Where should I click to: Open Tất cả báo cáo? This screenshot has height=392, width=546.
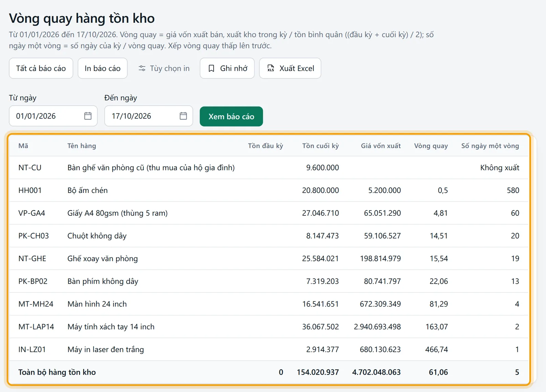point(41,68)
